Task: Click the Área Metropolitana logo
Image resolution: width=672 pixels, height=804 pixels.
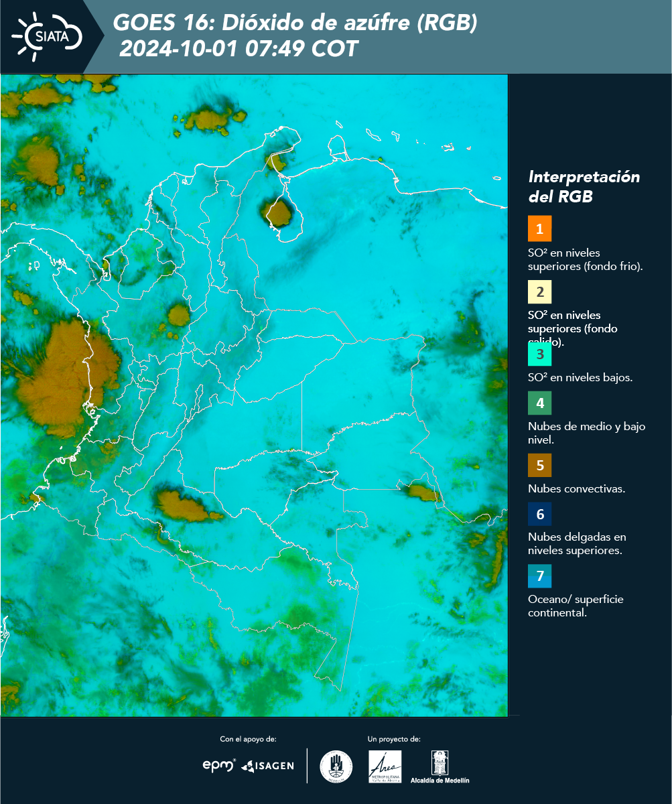Action: point(385,766)
